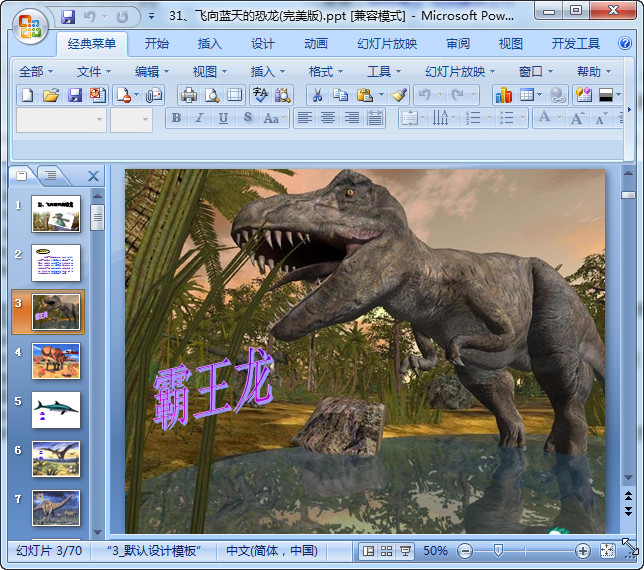This screenshot has width=644, height=570.
Task: Run the spelling check icon
Action: 260,95
